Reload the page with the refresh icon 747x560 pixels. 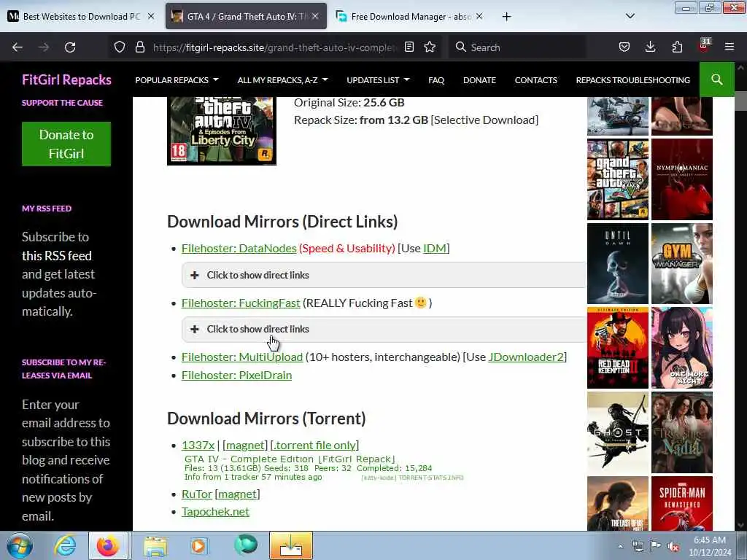70,47
